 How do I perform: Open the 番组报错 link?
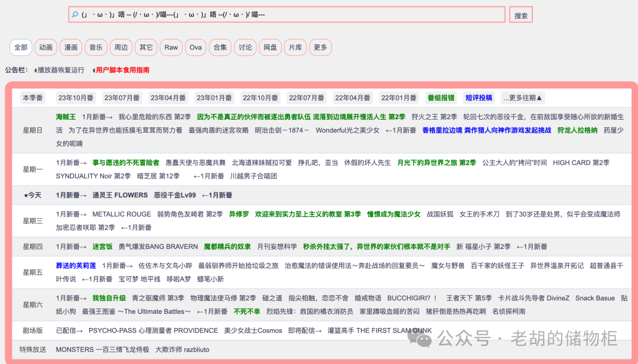[441, 98]
